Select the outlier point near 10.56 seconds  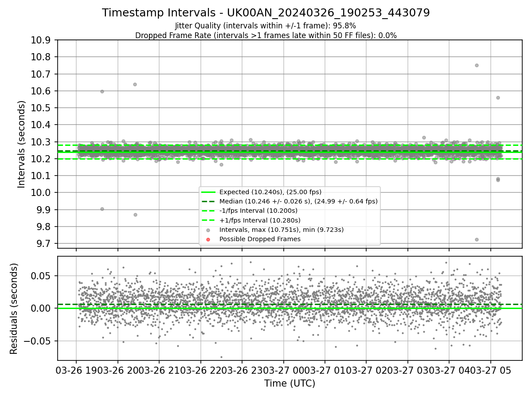click(498, 98)
